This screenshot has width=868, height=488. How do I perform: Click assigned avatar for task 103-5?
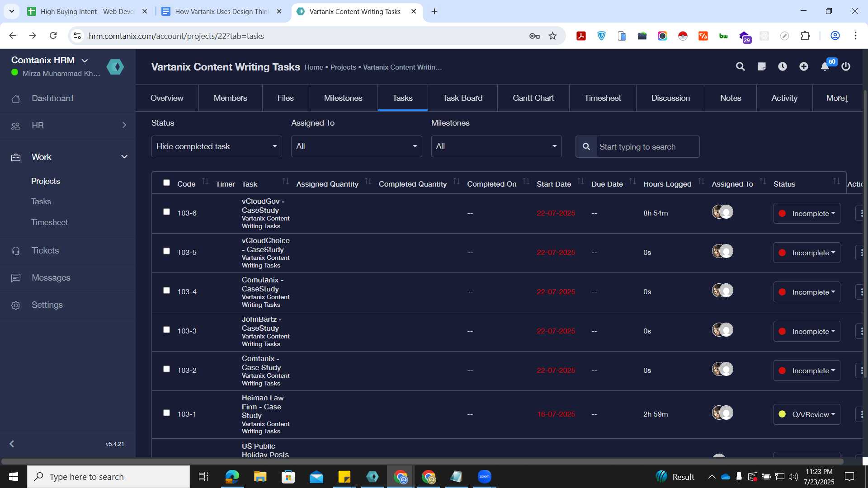[722, 251]
